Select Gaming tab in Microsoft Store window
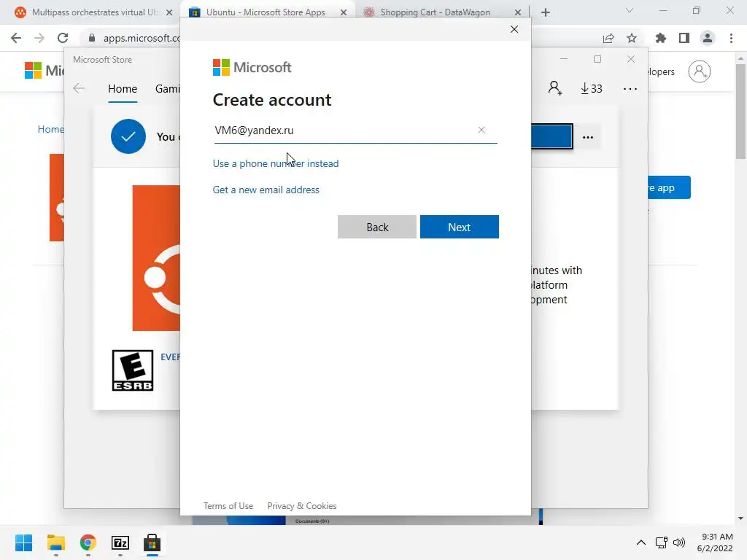 [168, 88]
